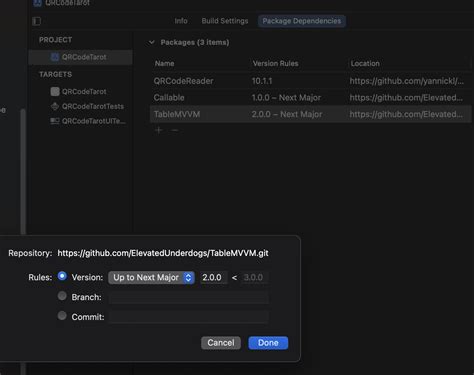The width and height of the screenshot is (474, 375).
Task: Click the 1.0.0 – Next Major cell
Action: coord(286,98)
